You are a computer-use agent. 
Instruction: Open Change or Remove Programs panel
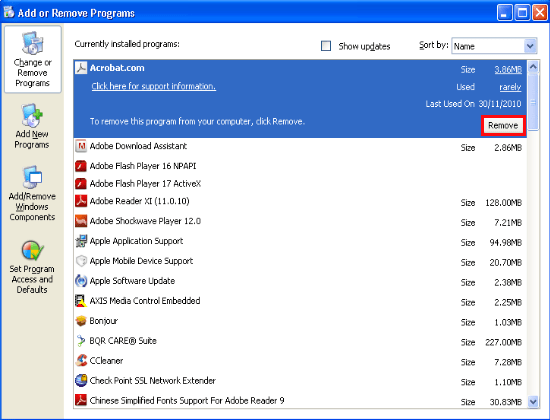33,59
